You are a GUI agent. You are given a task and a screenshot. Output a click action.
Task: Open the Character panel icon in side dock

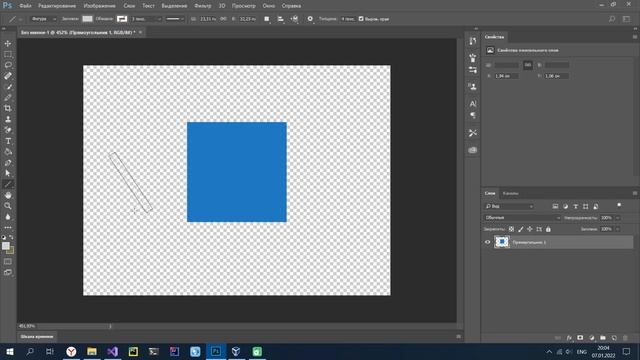point(473,104)
